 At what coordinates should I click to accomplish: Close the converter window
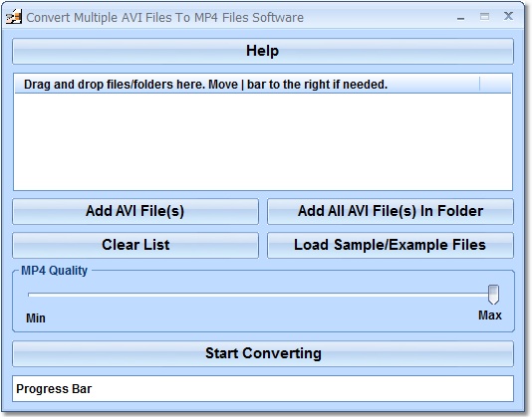(x=508, y=16)
